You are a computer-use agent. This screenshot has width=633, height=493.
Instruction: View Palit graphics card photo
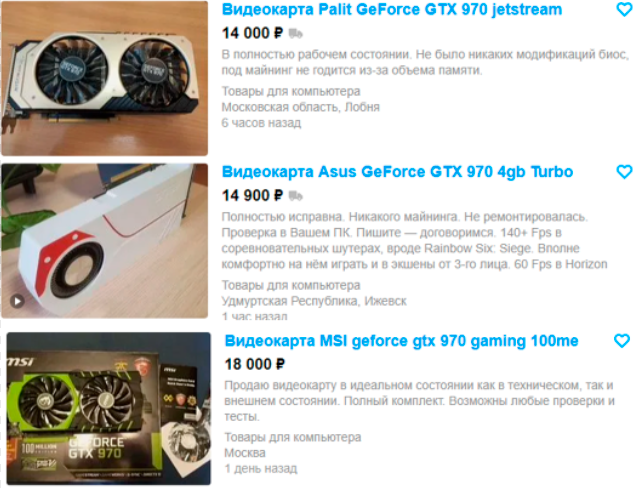pyautogui.click(x=105, y=78)
